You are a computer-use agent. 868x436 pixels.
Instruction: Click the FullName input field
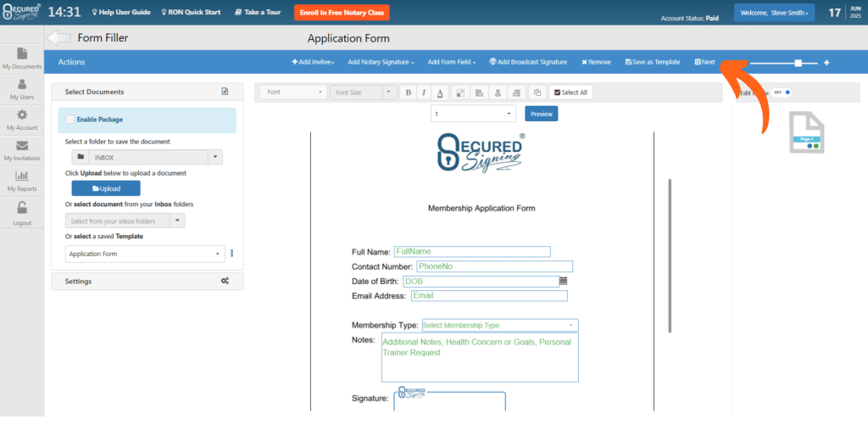[x=472, y=252]
